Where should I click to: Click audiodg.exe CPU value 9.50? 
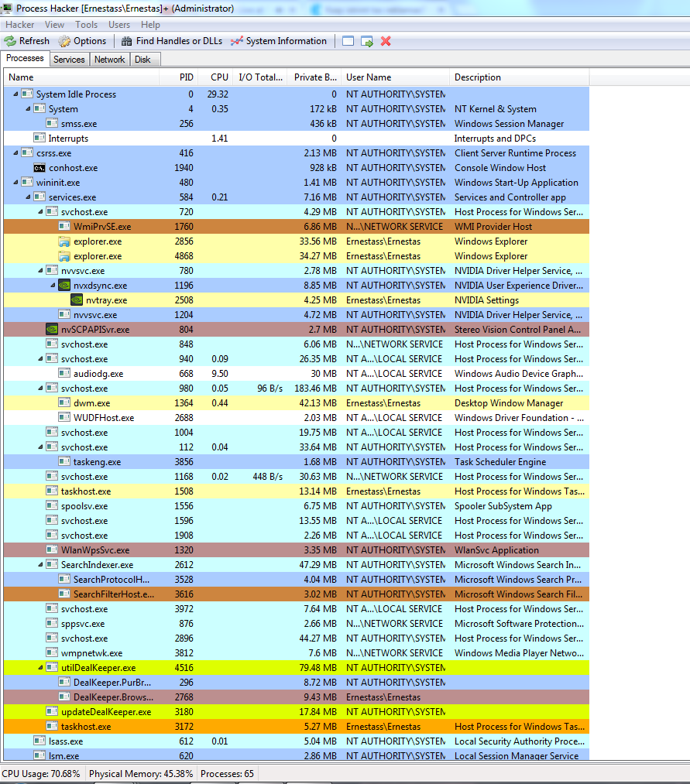(x=220, y=374)
